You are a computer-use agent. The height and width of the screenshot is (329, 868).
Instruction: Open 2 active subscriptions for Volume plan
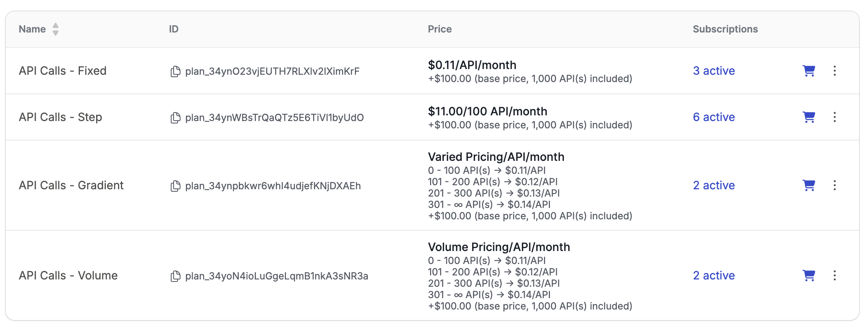click(713, 275)
